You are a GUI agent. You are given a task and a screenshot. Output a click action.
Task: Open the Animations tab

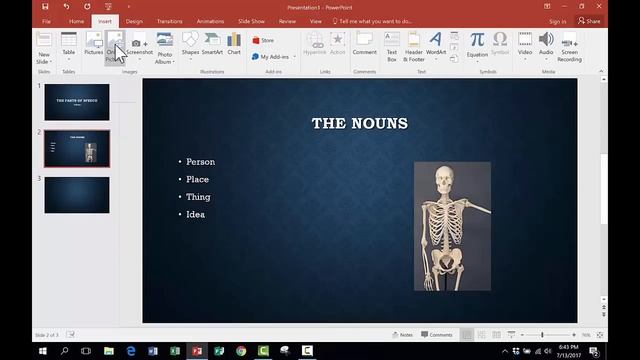(210, 21)
